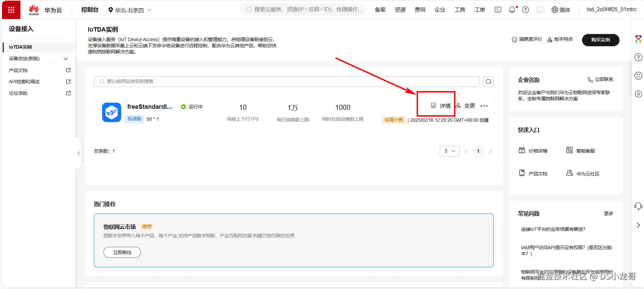This screenshot has width=644, height=289.
Task: Open the notification bell
Action: coord(512,10)
